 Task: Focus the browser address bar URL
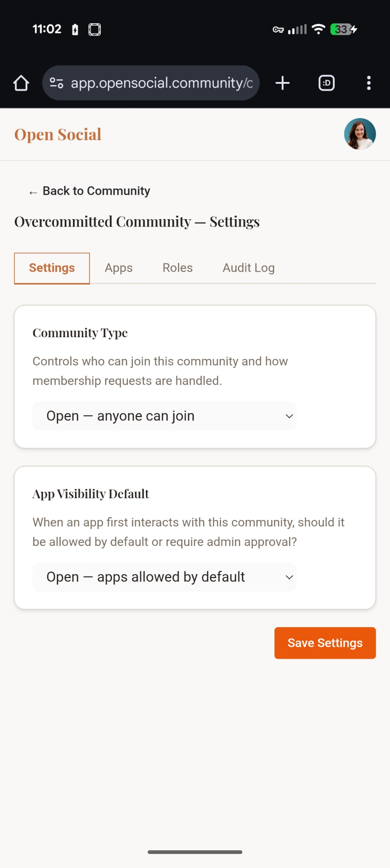(162, 83)
